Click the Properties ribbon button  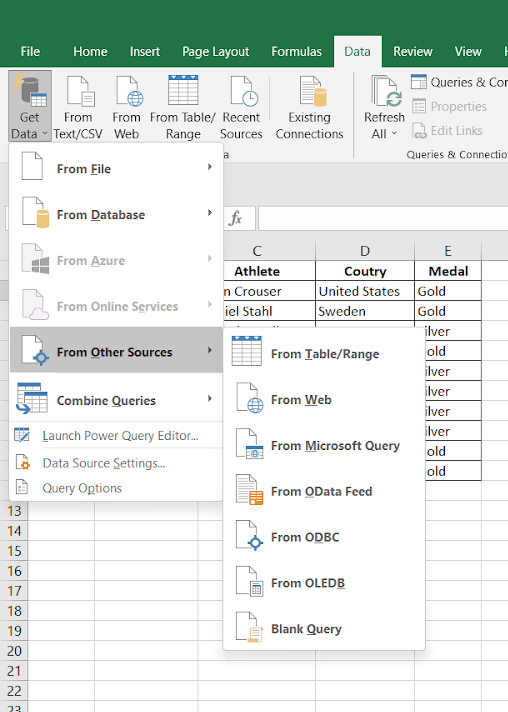[449, 107]
